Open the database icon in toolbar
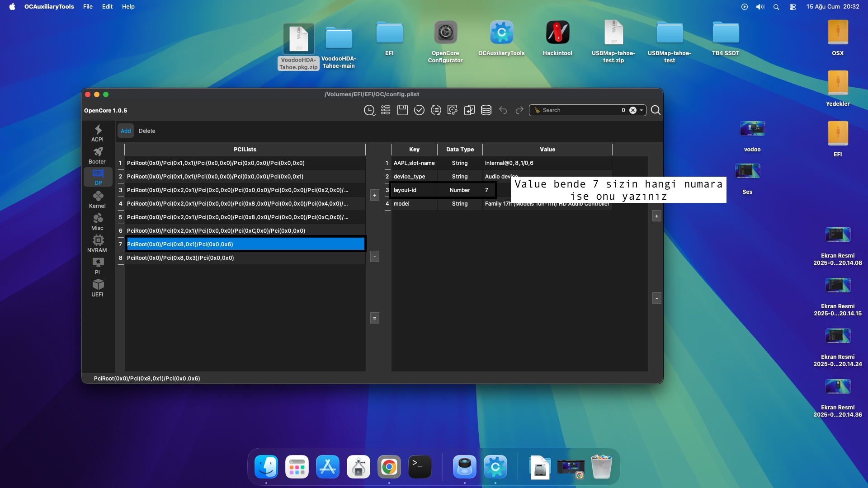The width and height of the screenshot is (868, 488). coord(486,110)
